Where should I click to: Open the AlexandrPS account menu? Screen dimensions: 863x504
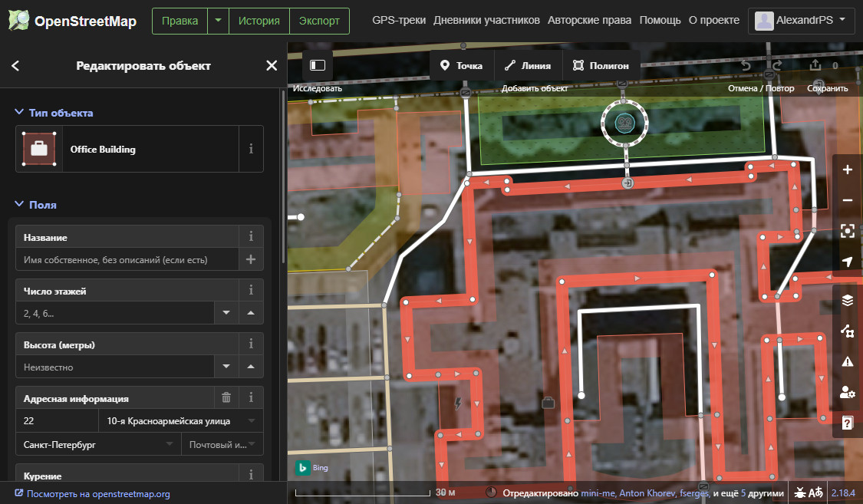(x=801, y=21)
